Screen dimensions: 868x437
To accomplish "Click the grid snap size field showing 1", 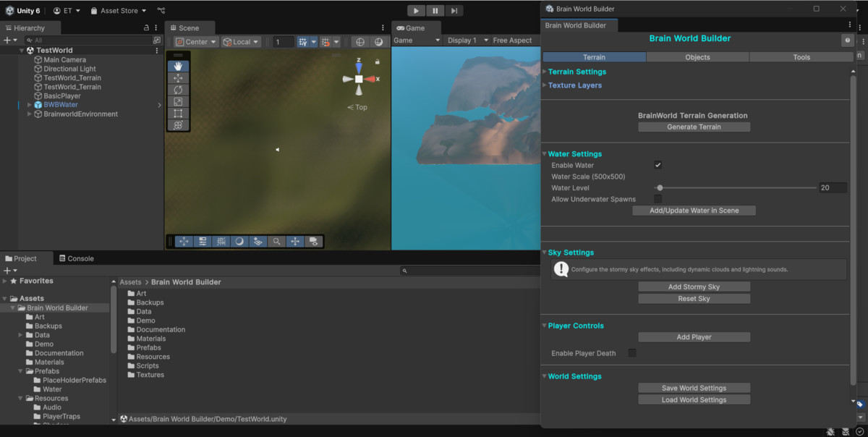I will click(x=283, y=42).
